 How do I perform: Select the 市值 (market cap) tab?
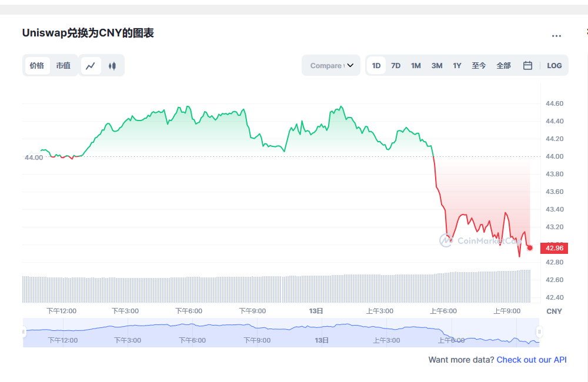click(x=64, y=66)
